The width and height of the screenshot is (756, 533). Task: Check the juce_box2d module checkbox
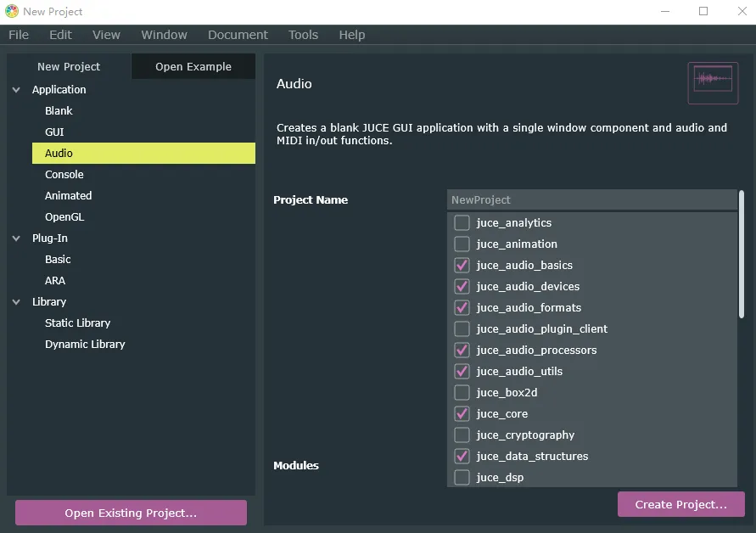point(462,393)
